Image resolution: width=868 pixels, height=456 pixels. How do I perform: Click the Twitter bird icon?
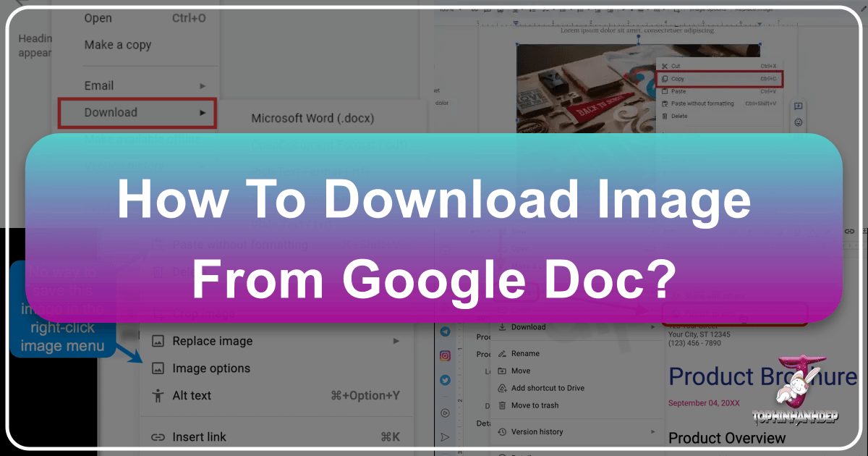click(x=446, y=380)
